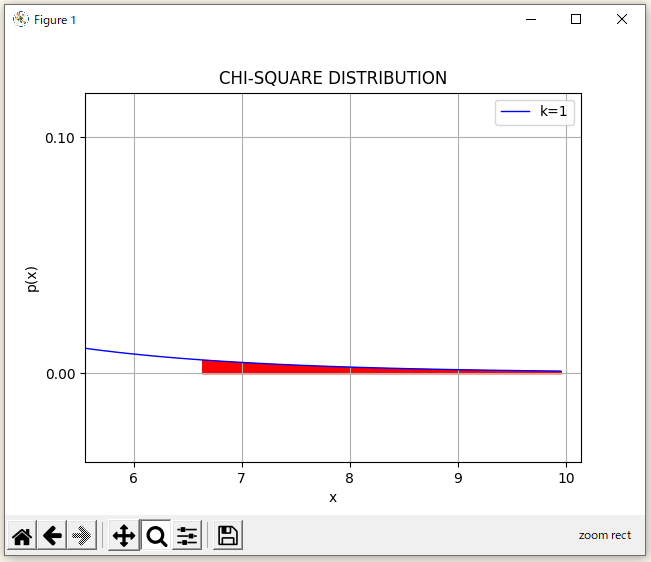Click x-axis tick label 8
Image resolution: width=651 pixels, height=562 pixels.
click(350, 478)
